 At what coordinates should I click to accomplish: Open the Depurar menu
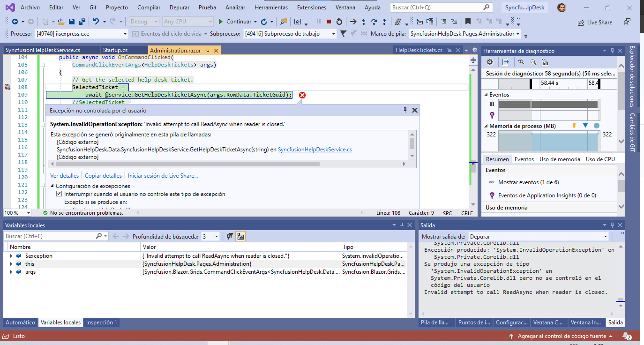180,7
